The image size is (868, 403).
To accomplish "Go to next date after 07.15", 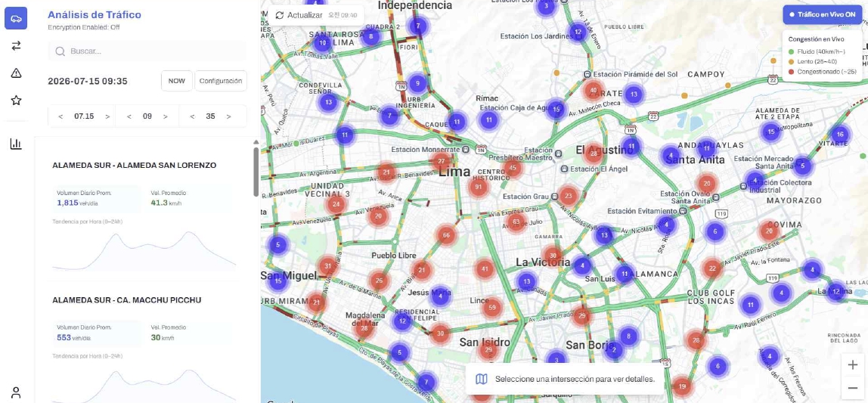I will pos(107,116).
